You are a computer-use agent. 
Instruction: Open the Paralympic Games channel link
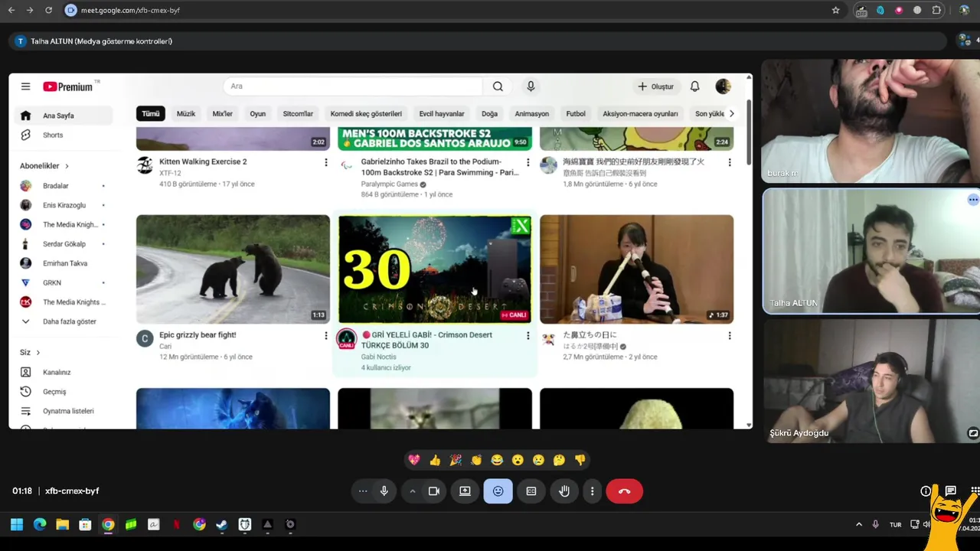click(389, 184)
